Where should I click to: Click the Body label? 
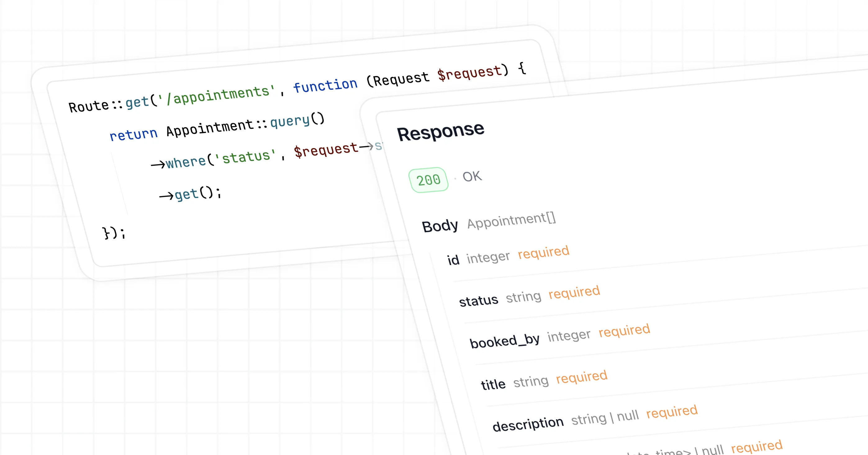click(440, 226)
